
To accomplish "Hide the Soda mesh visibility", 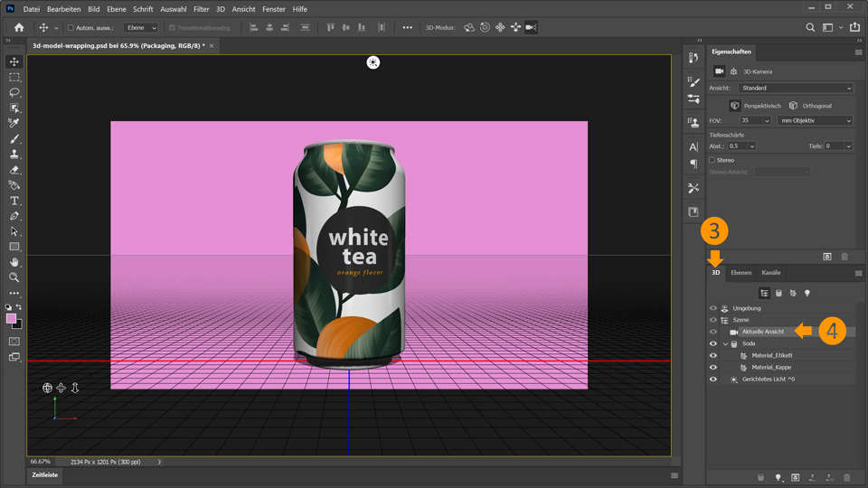I will coord(712,343).
